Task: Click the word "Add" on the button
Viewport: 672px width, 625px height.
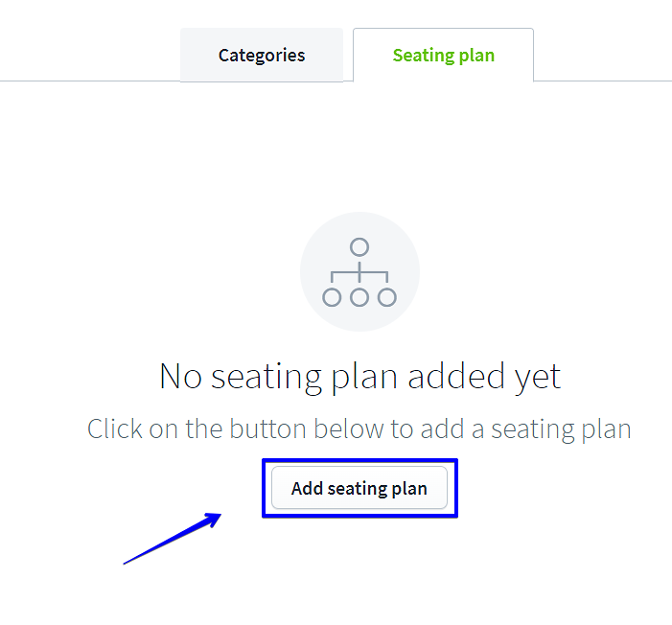Action: pos(307,489)
